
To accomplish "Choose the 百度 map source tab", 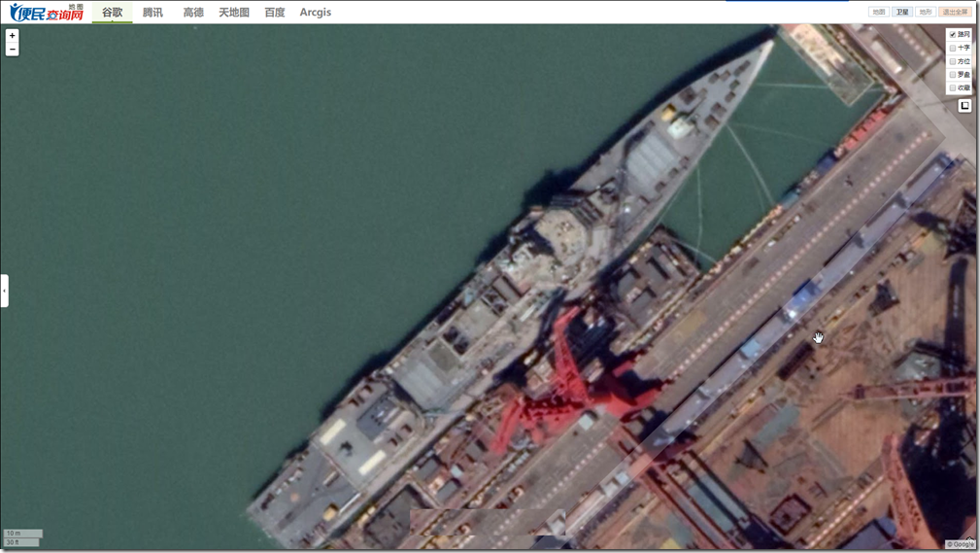I will coord(275,13).
